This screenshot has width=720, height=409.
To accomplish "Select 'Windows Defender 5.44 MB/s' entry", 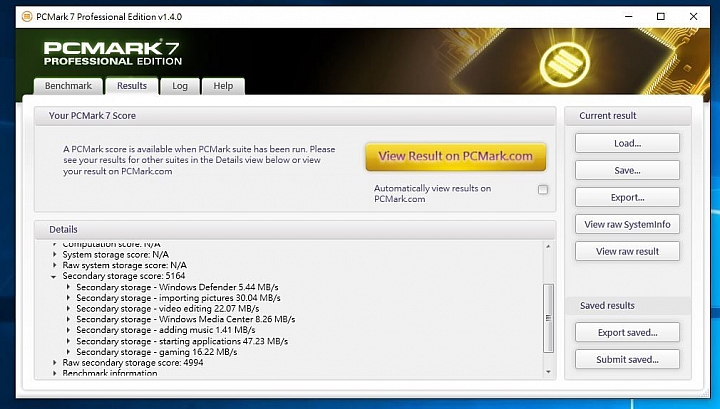I will [x=177, y=287].
